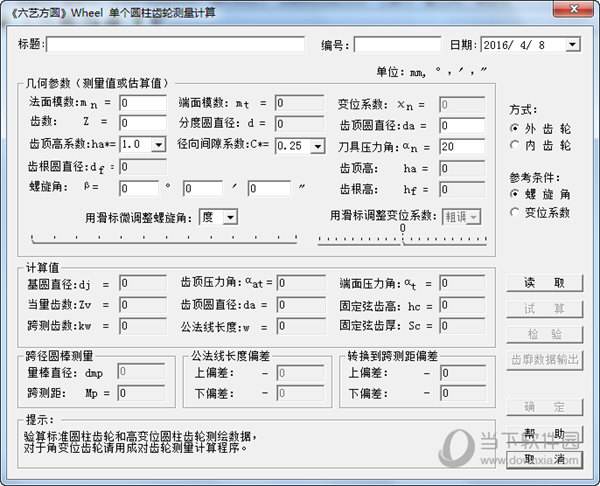Click the 螺旋角 seconds input field

(x=269, y=189)
